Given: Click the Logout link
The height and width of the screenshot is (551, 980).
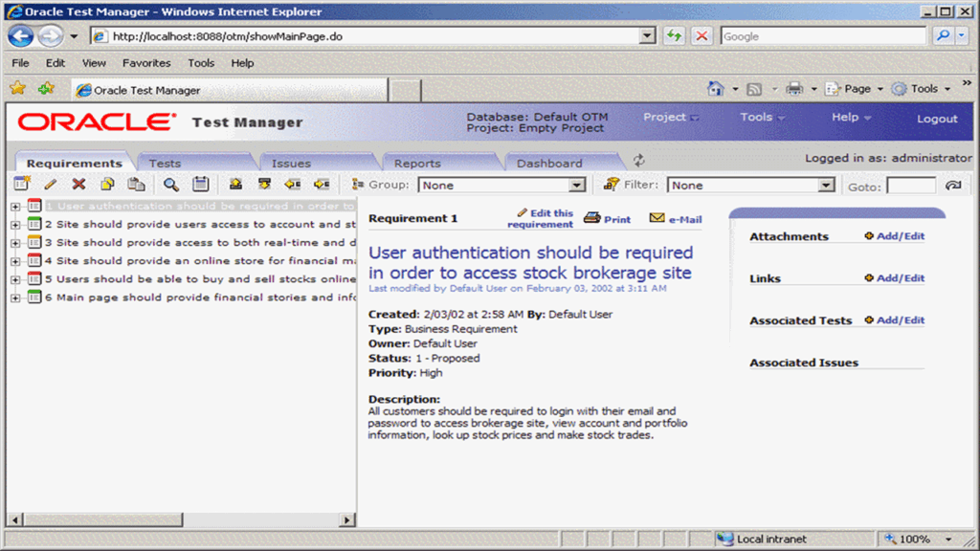Looking at the screenshot, I should 937,119.
